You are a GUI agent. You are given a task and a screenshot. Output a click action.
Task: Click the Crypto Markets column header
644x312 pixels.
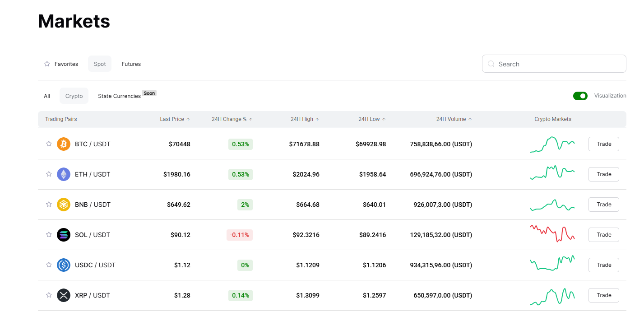tap(553, 119)
